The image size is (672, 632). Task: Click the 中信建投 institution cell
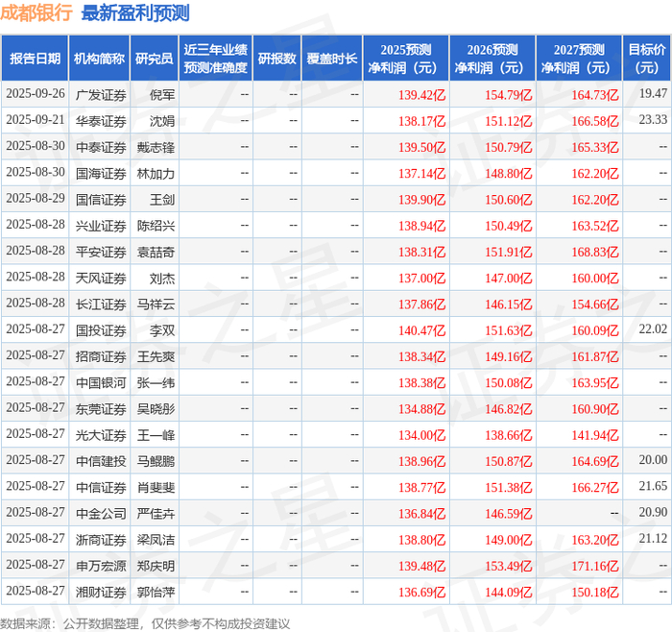pos(101,461)
